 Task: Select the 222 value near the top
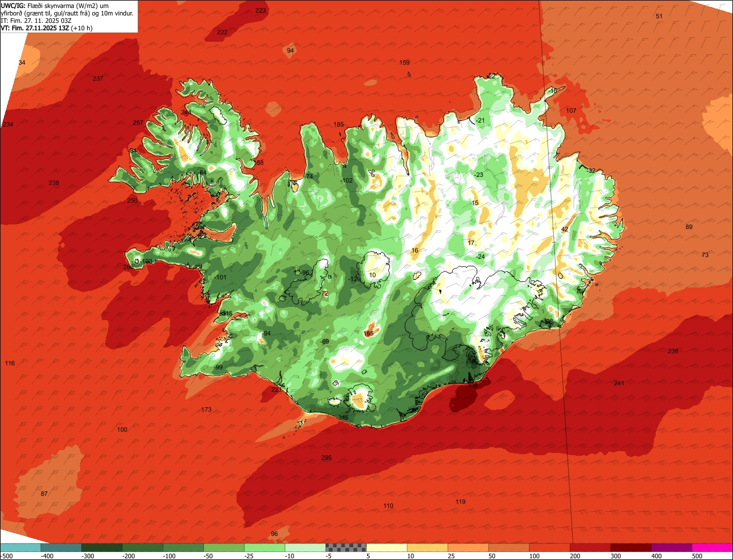(222, 32)
